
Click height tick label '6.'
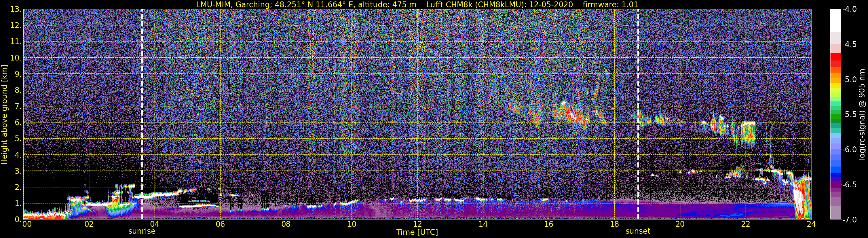click(x=18, y=123)
